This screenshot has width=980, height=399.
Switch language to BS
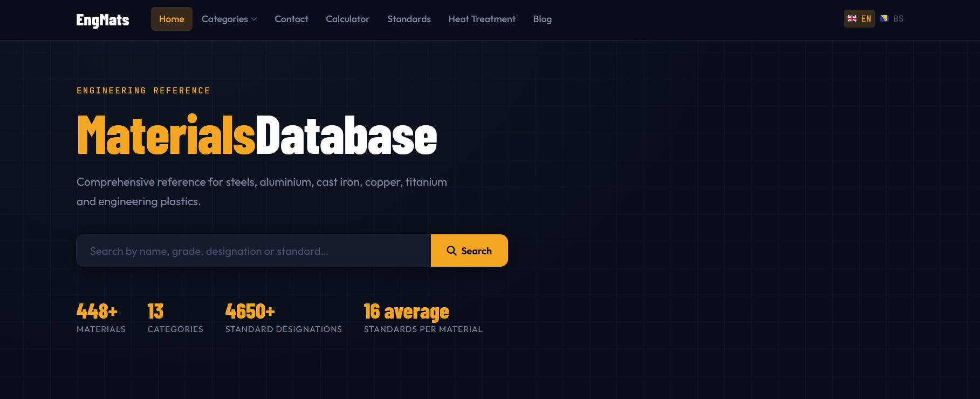pos(892,18)
